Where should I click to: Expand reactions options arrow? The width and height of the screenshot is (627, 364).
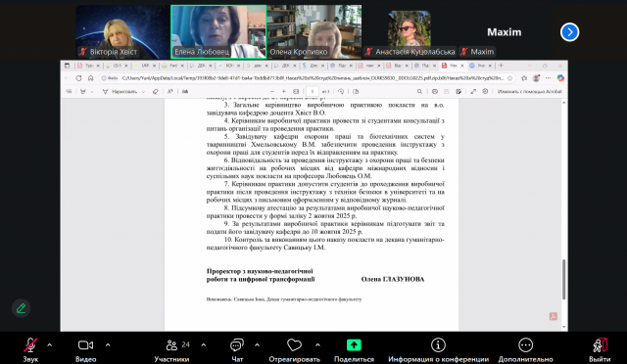click(x=317, y=344)
